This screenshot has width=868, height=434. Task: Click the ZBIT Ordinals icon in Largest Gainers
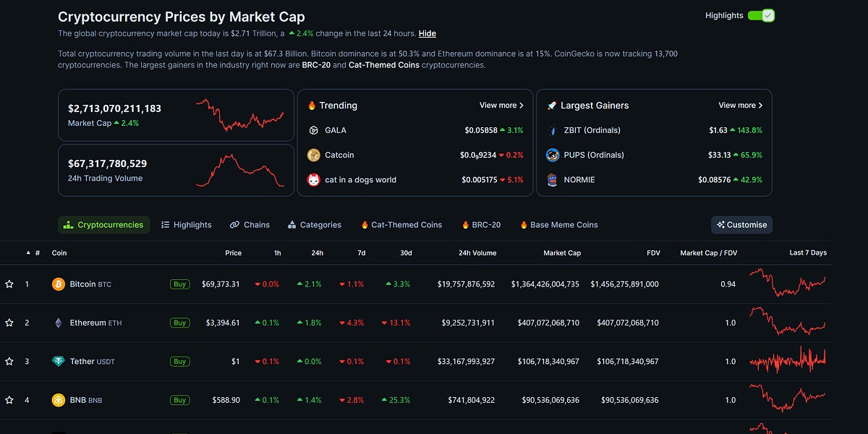pos(552,130)
